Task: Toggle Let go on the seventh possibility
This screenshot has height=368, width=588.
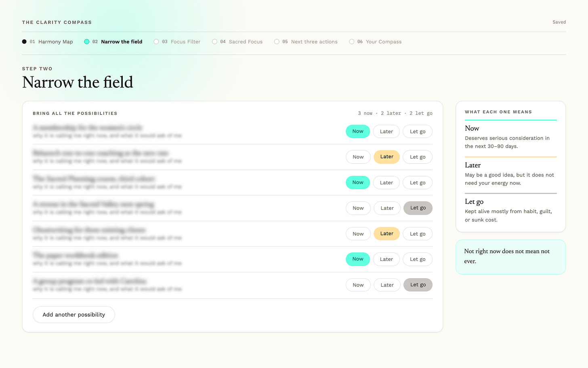Action: tap(418, 285)
